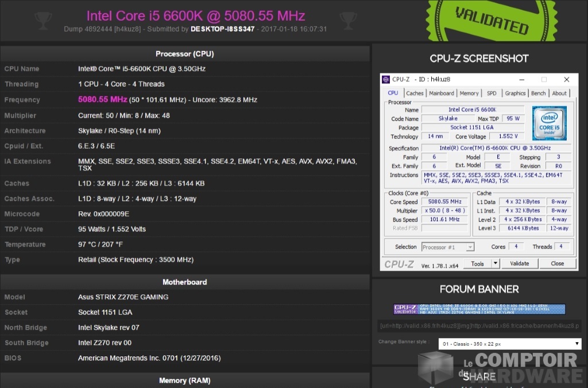Click the forum banner URL code field
The width and height of the screenshot is (588, 388).
click(479, 326)
